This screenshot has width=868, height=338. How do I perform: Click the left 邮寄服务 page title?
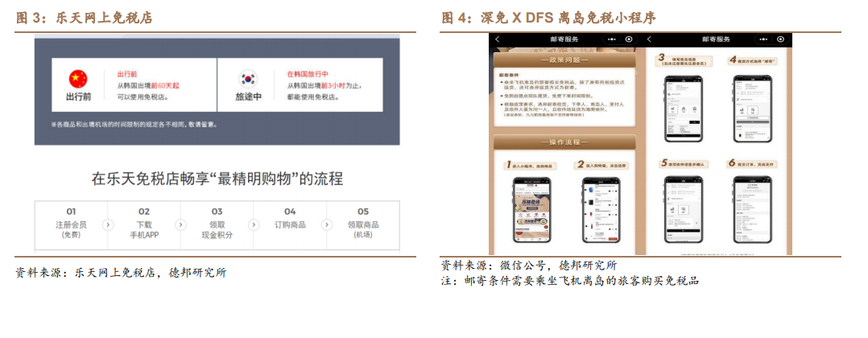coord(564,39)
